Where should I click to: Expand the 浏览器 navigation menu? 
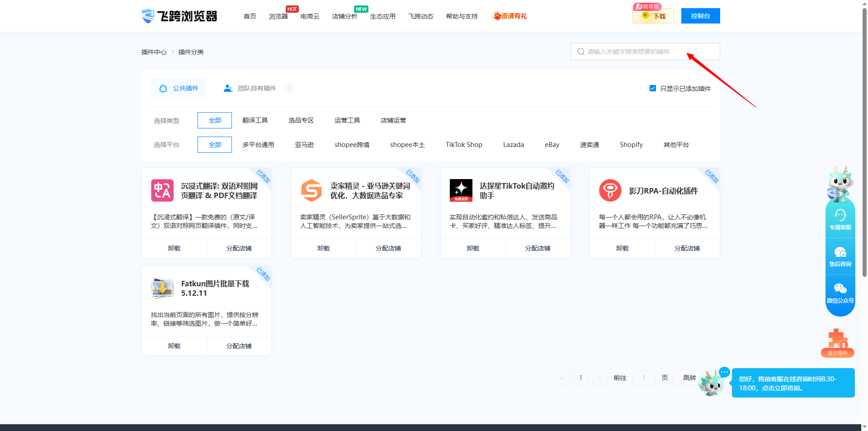278,16
